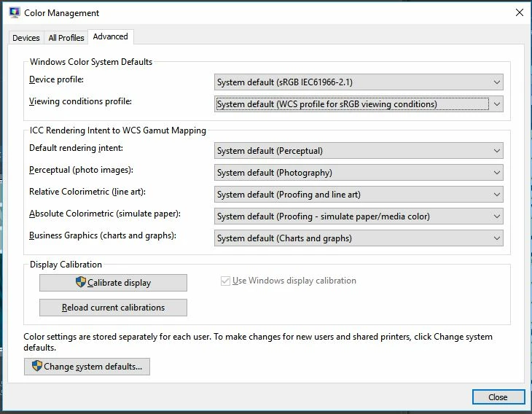The height and width of the screenshot is (414, 532).
Task: Click the Viewing conditions profile label
Action: click(x=80, y=101)
